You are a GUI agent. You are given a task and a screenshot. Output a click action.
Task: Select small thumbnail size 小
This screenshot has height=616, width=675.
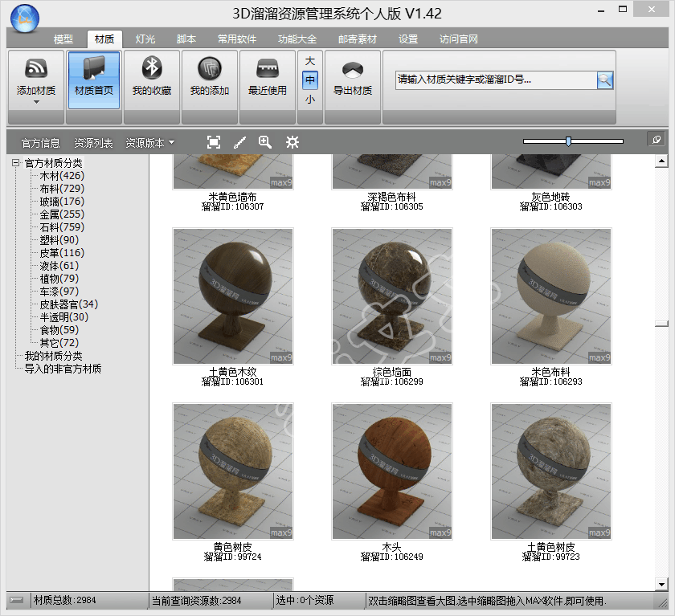coord(310,100)
